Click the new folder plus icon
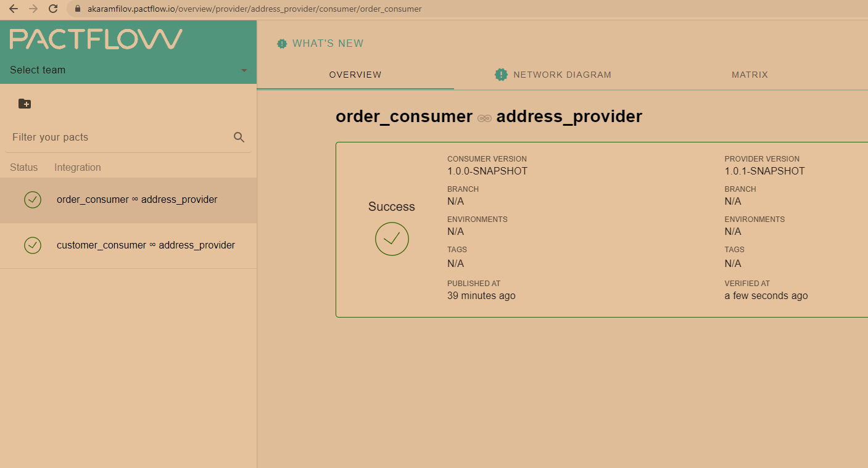The width and height of the screenshot is (868, 468). coord(25,104)
